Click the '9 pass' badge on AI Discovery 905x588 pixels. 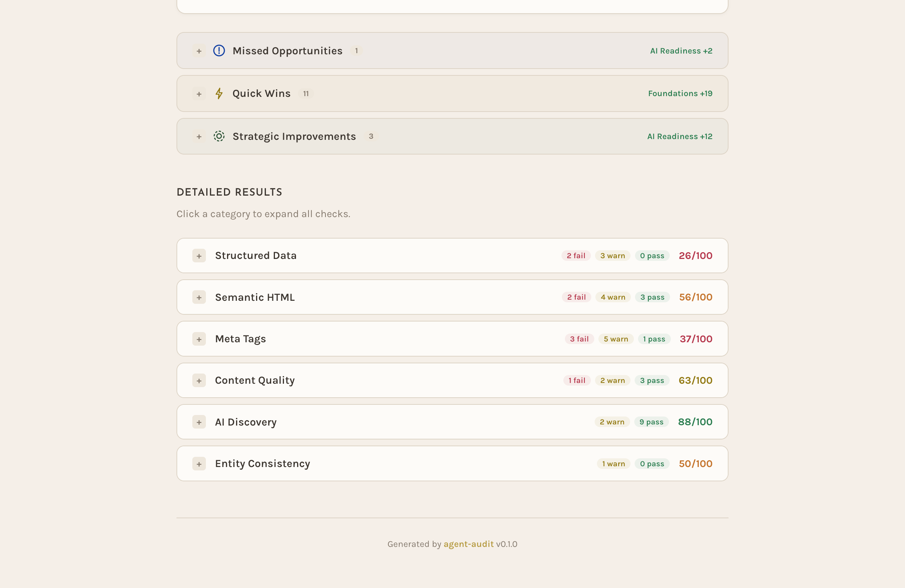(x=651, y=422)
